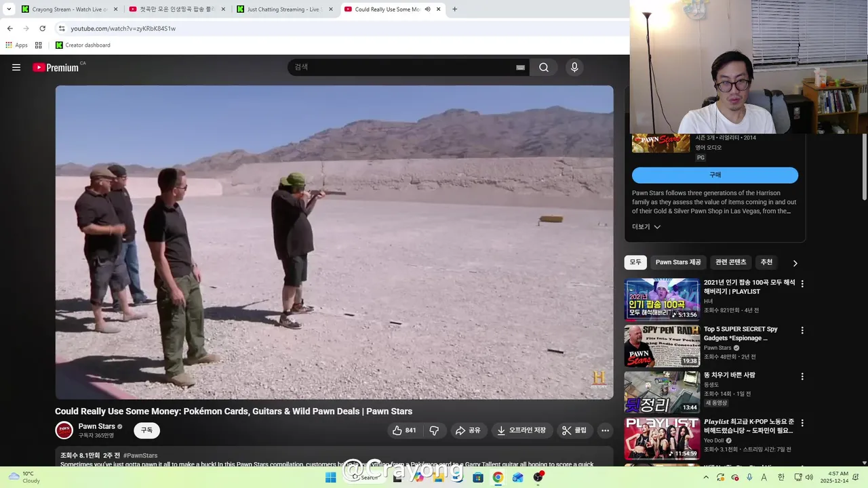Screen dimensions: 868x488
Task: Share the video via 공유 button
Action: 468,430
